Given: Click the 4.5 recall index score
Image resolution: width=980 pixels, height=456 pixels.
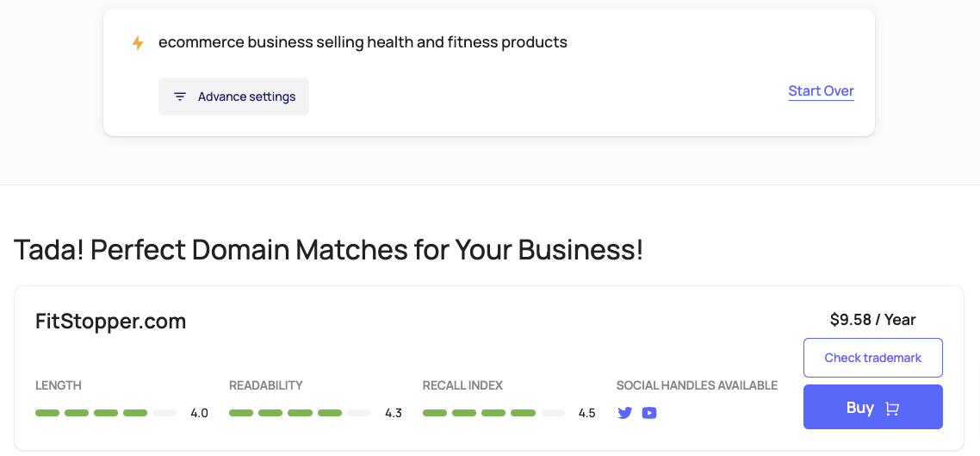Looking at the screenshot, I should tap(587, 413).
